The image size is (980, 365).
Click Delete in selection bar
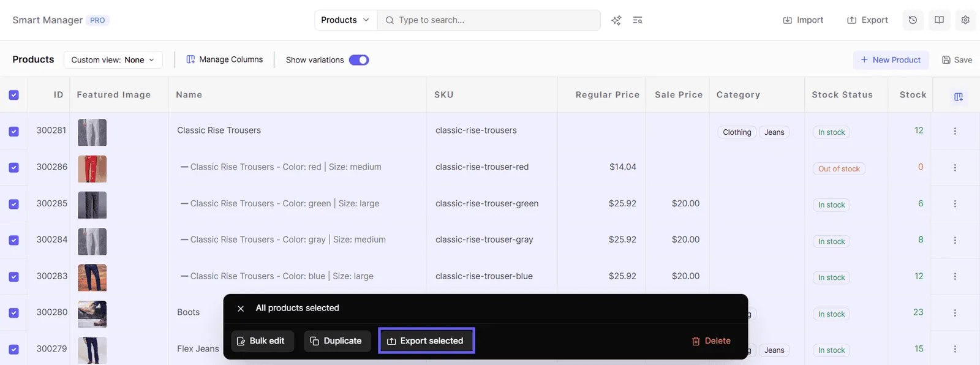point(711,341)
